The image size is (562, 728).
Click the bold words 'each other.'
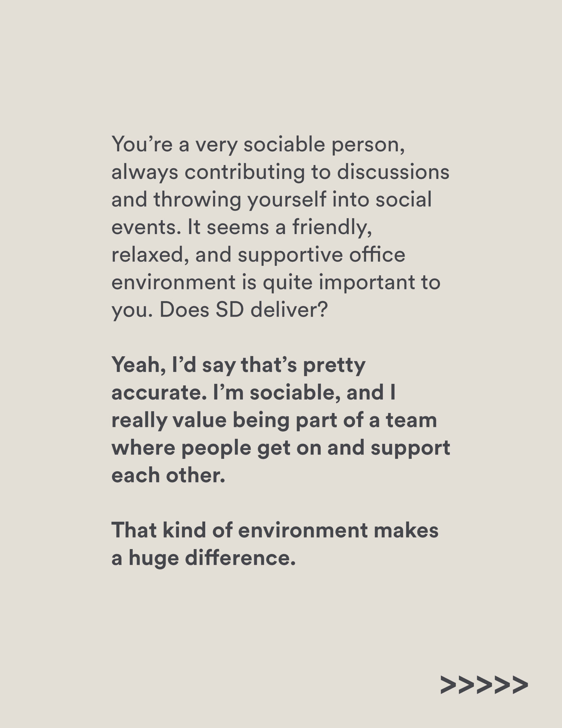pyautogui.click(x=168, y=475)
